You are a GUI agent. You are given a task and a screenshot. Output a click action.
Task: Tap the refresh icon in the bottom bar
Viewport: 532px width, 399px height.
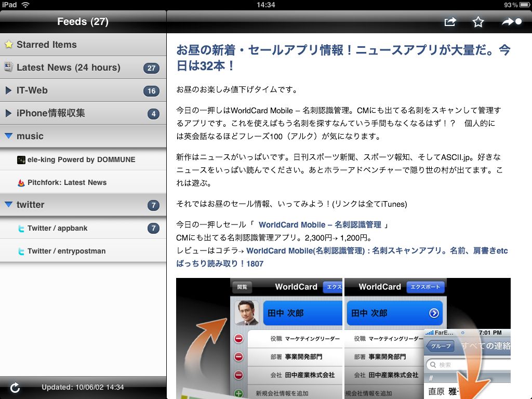(15, 388)
